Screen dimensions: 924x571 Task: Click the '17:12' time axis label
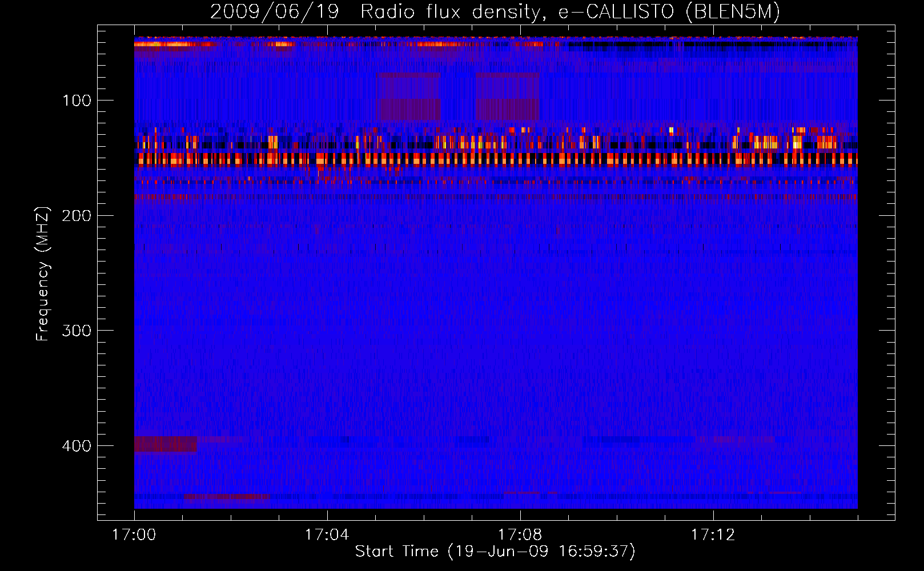tap(713, 535)
